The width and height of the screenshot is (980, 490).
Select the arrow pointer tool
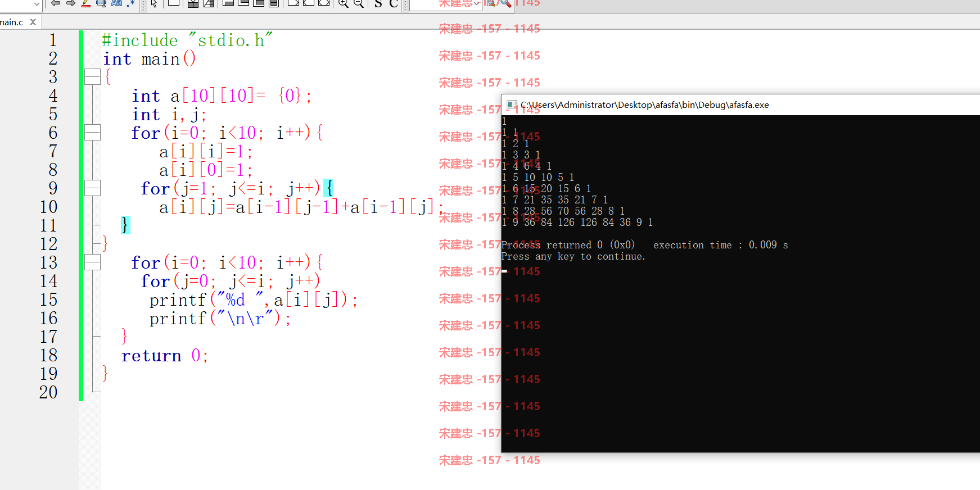[x=154, y=3]
